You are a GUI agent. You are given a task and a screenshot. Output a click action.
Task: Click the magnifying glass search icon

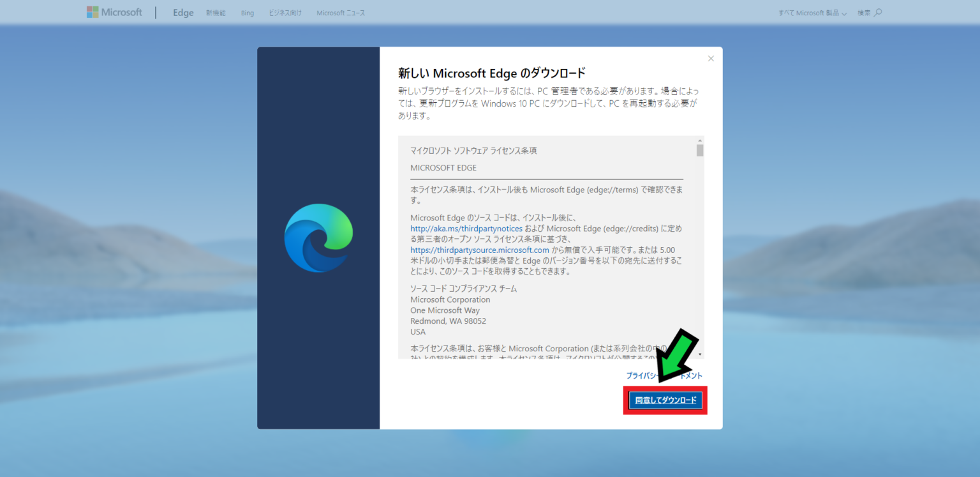coord(879,11)
